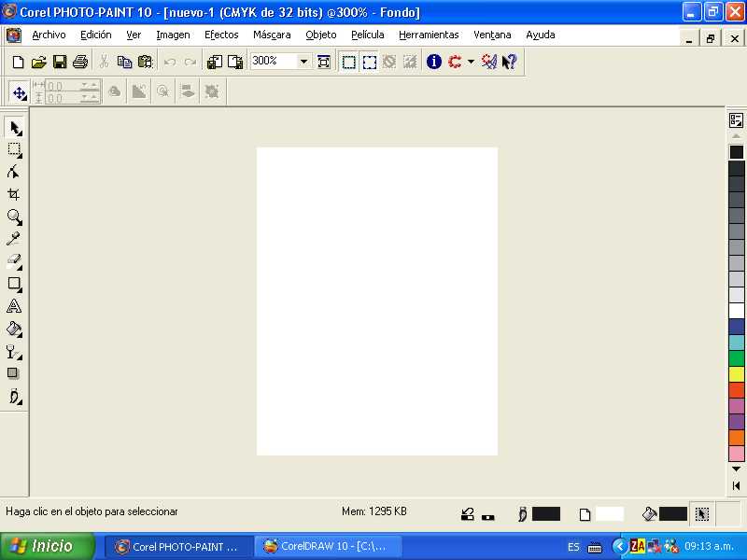
Task: Click the horizontal position input field
Action: pos(72,86)
